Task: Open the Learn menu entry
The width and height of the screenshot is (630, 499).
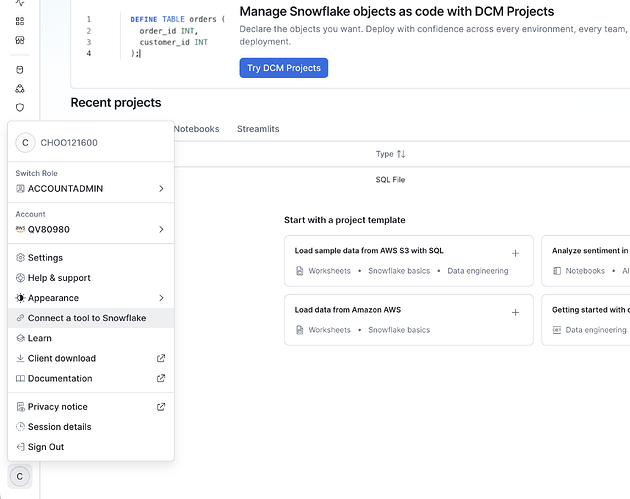Action: 91,338
